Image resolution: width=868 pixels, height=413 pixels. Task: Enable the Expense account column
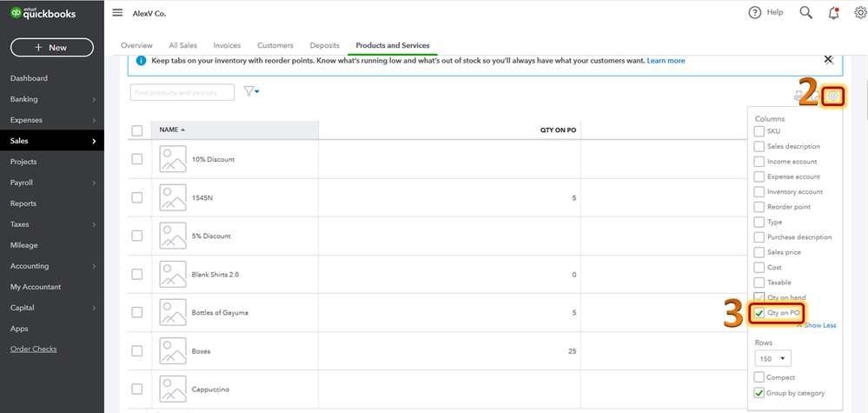pos(759,177)
